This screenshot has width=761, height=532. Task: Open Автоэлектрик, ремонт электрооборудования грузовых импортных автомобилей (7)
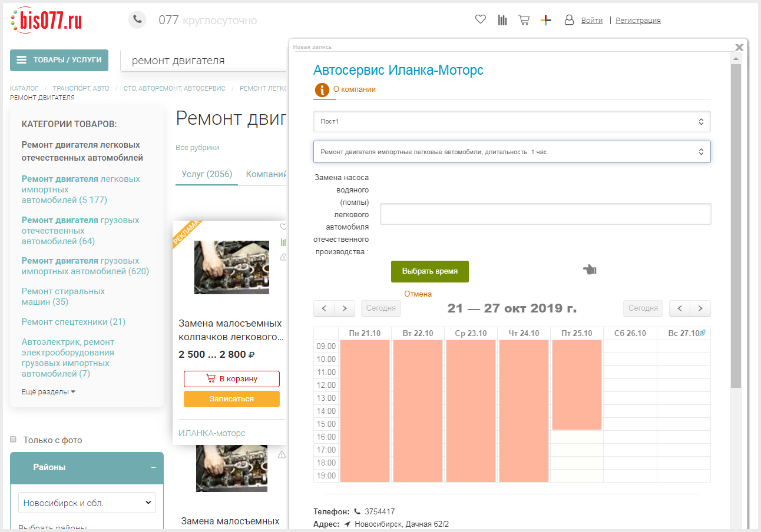point(68,358)
